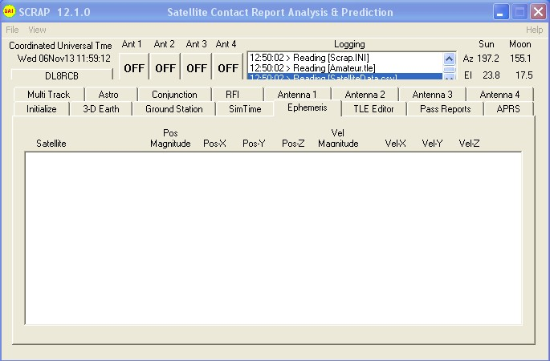Screen dimensions: 550x361
Task: Click the Vel-X column header
Action: click(x=395, y=143)
